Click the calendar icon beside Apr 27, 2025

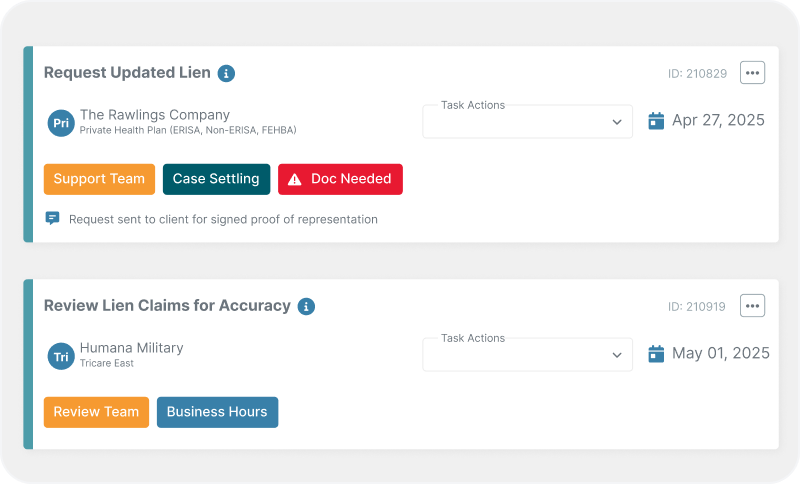(656, 121)
